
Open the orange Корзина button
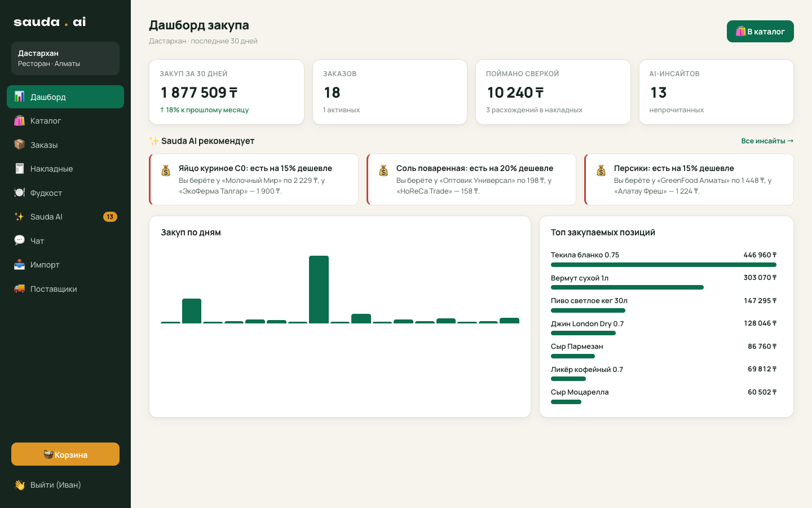pyautogui.click(x=65, y=454)
